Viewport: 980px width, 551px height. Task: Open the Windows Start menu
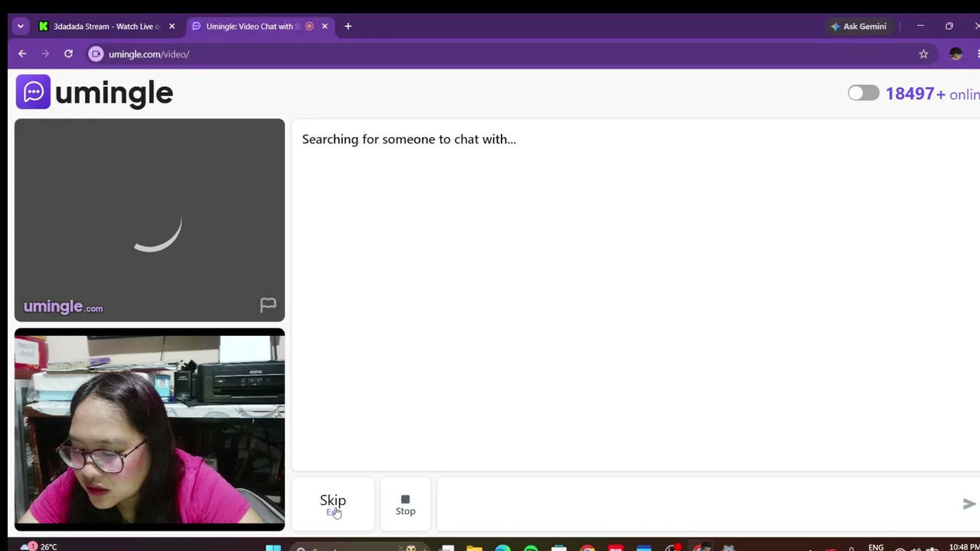tap(273, 547)
